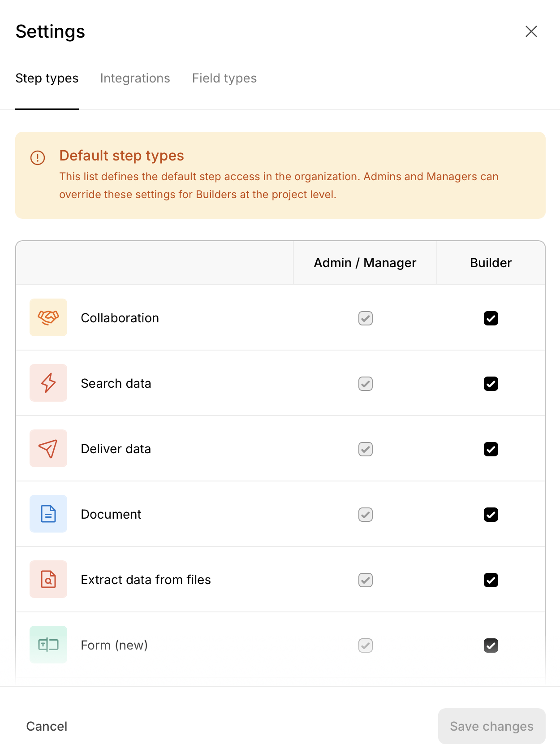
Task: Uncheck Builder access for Collaboration
Action: click(x=491, y=318)
